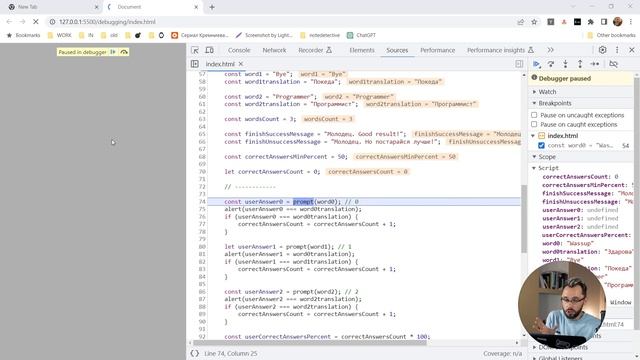The height and width of the screenshot is (360, 640).
Task: Select the Sources tab
Action: tap(397, 50)
